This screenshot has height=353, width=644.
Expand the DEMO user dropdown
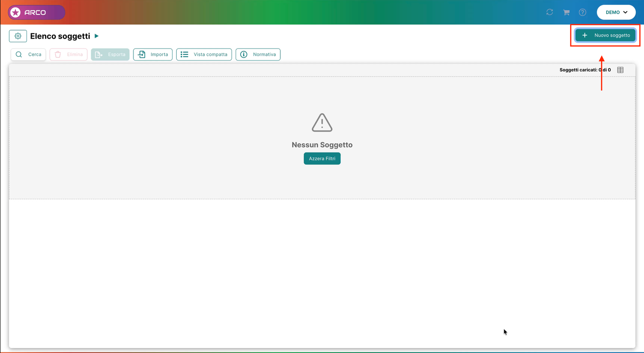(616, 12)
